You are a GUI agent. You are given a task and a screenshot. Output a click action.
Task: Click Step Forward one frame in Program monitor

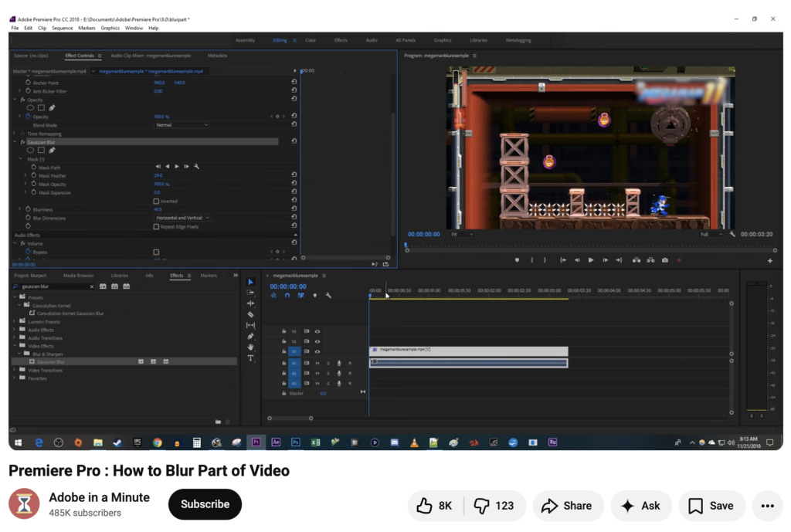[x=605, y=260]
